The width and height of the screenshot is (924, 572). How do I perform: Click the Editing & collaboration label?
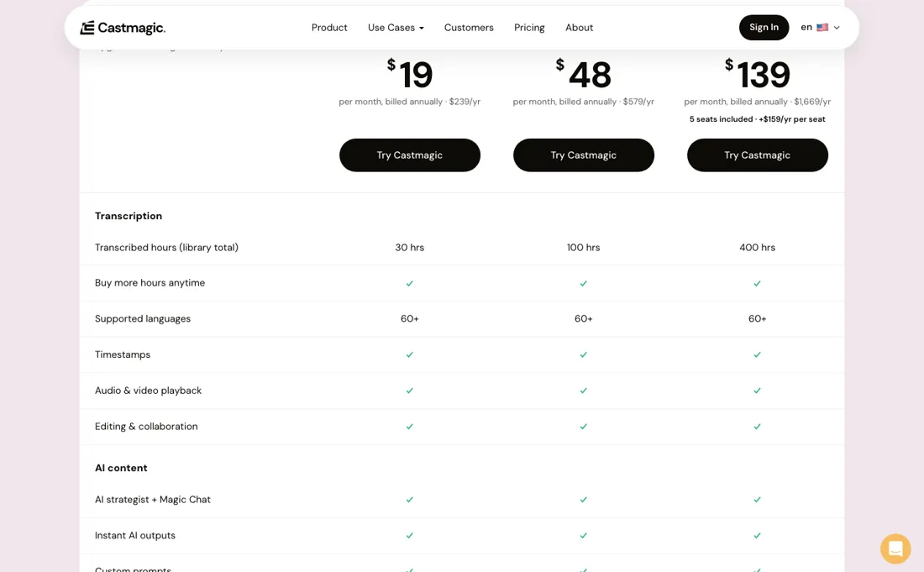pyautogui.click(x=146, y=427)
